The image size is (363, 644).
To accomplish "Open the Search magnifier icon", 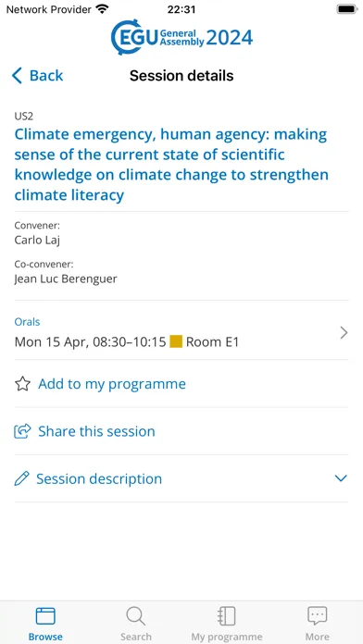I will [136, 616].
